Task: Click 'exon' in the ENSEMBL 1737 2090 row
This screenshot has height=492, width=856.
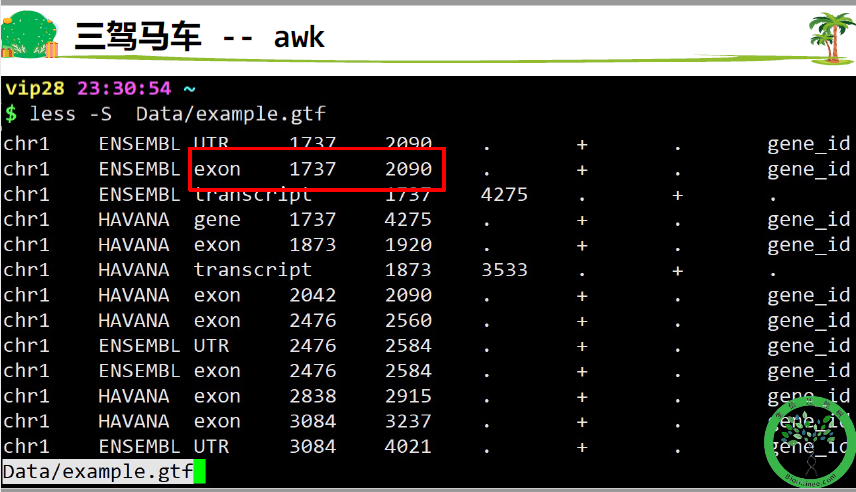Action: pos(217,169)
